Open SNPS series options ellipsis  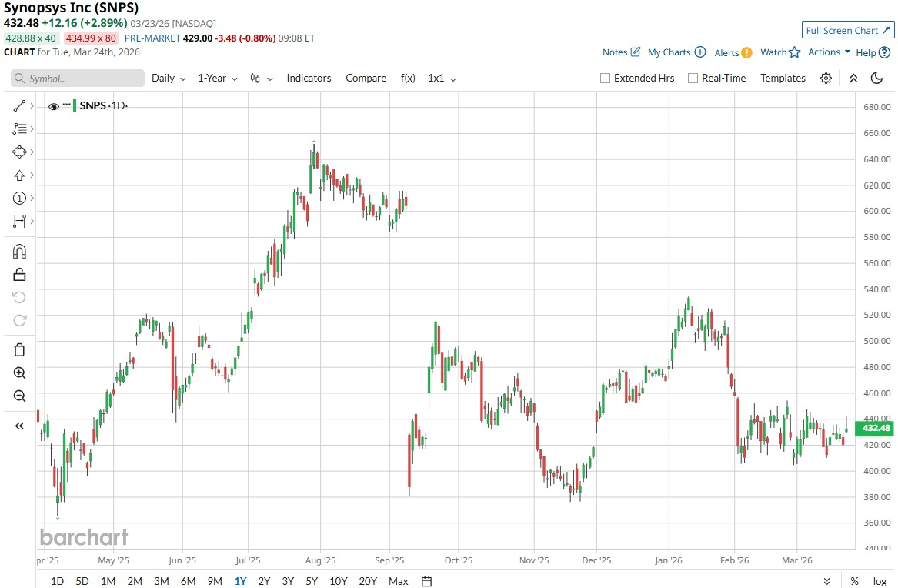click(x=66, y=105)
